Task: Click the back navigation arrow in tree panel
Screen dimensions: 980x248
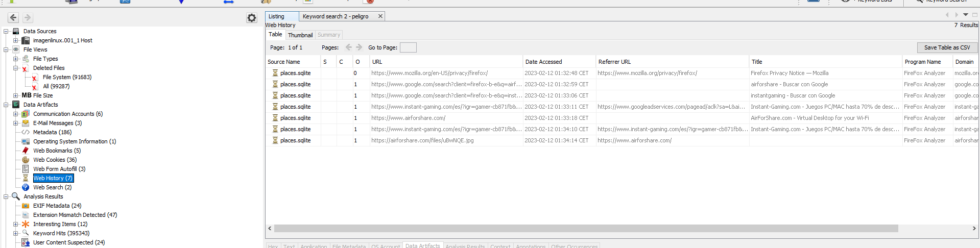Action: tap(13, 17)
